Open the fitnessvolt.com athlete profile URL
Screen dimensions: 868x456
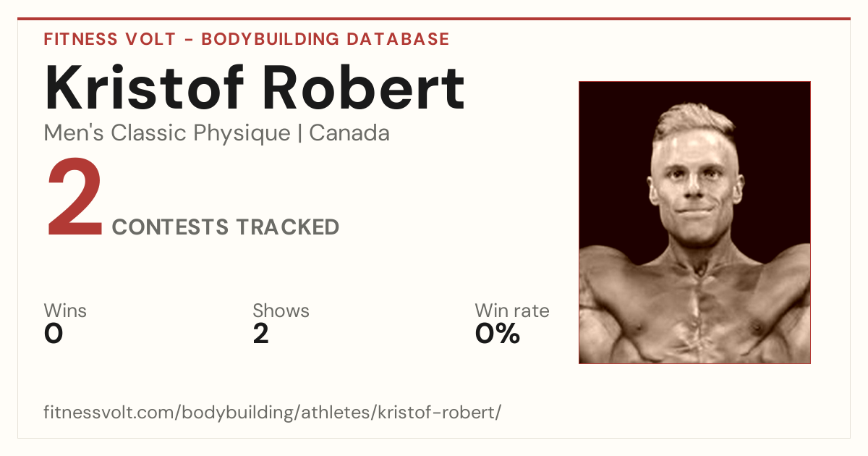[273, 413]
